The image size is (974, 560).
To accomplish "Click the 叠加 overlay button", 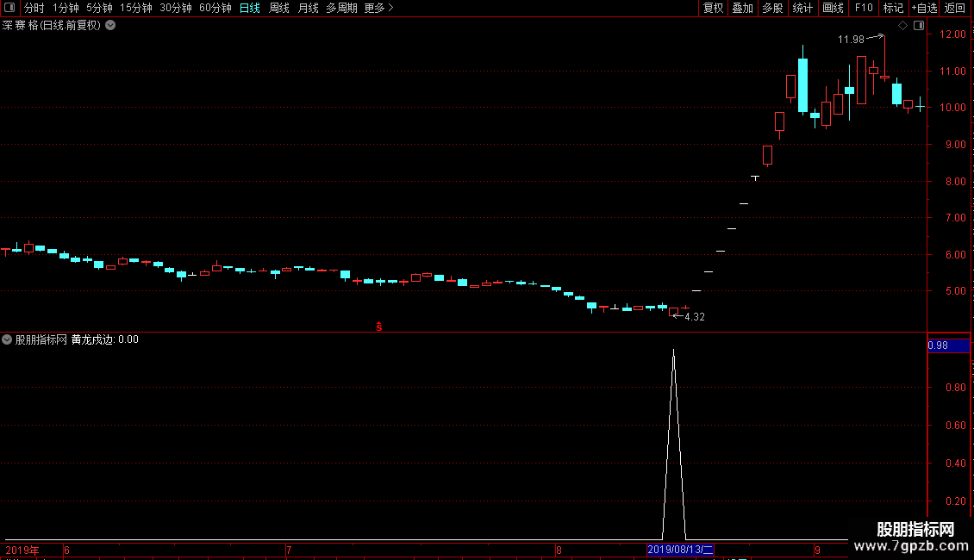I will pyautogui.click(x=742, y=8).
